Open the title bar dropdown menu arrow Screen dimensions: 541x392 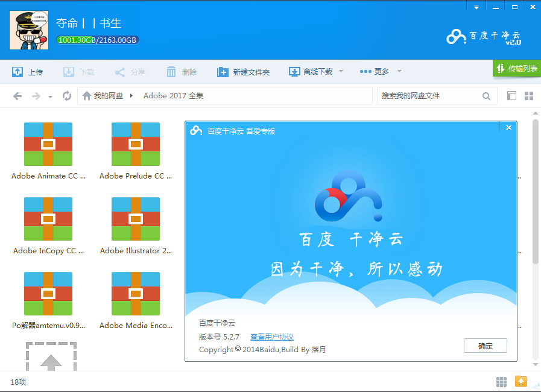(x=476, y=7)
